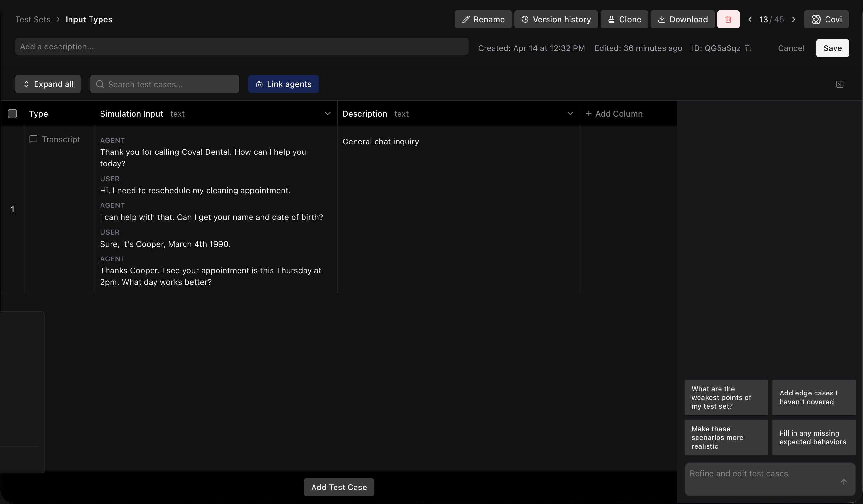
Task: Save the changes
Action: (x=832, y=48)
